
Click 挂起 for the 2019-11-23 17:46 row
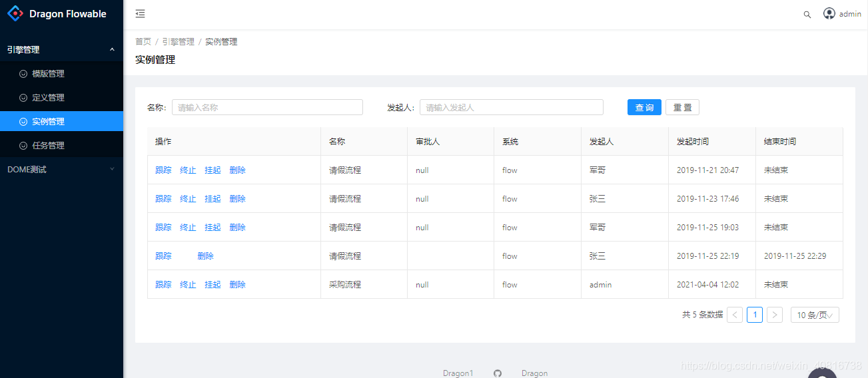213,199
